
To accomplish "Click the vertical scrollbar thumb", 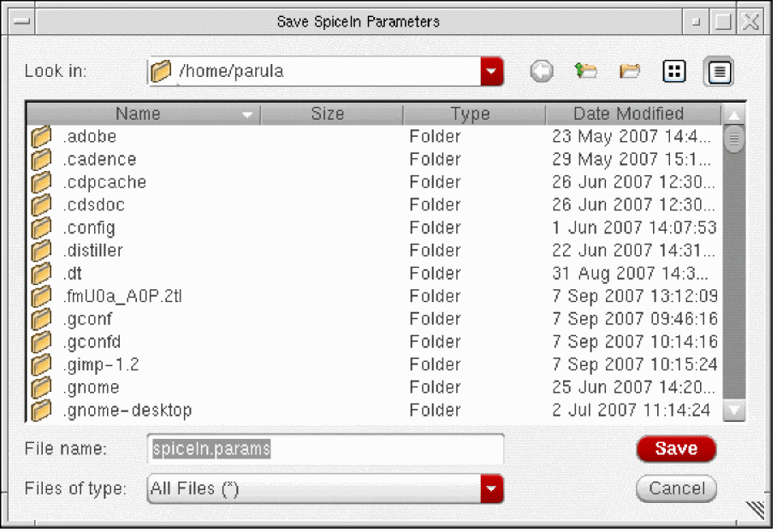I will (x=734, y=139).
